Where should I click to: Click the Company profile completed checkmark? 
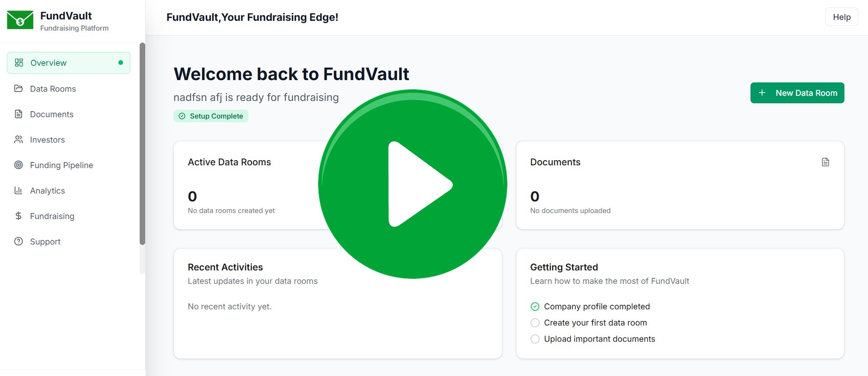tap(535, 306)
